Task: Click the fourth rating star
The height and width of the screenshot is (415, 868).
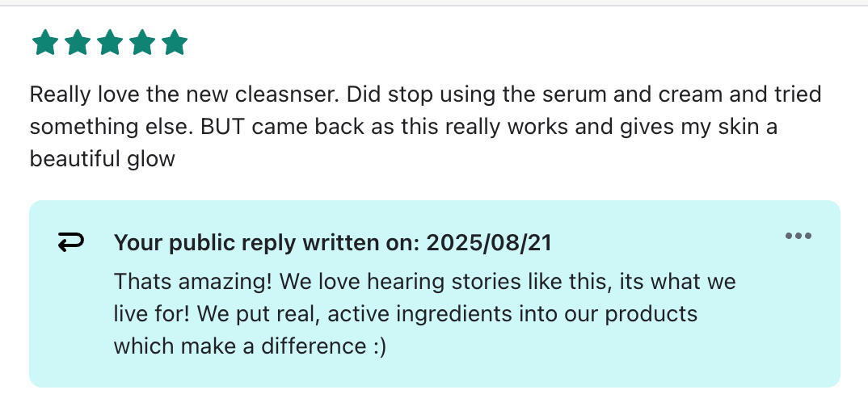Action: [142, 43]
